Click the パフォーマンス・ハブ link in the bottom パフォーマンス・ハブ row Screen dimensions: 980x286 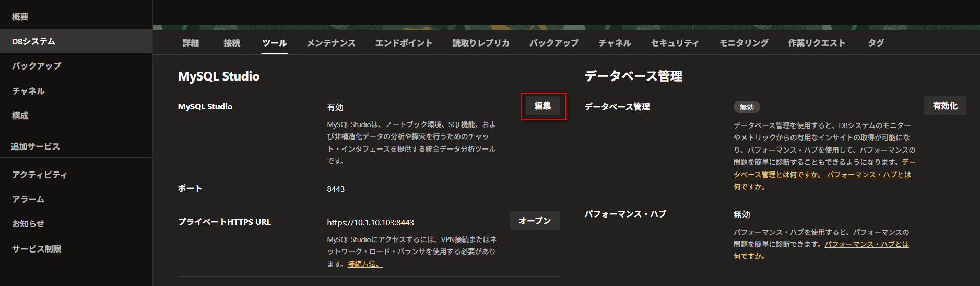(x=866, y=245)
